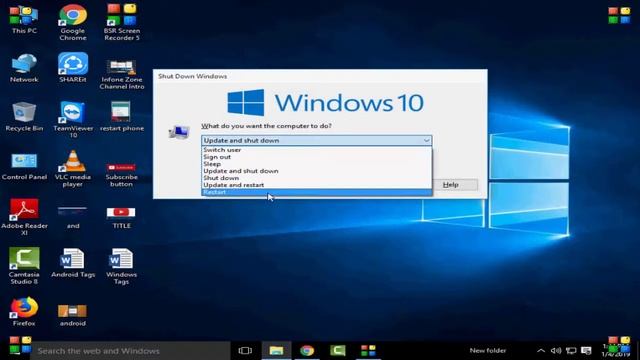Open the taskbar clock and date

[616, 350]
